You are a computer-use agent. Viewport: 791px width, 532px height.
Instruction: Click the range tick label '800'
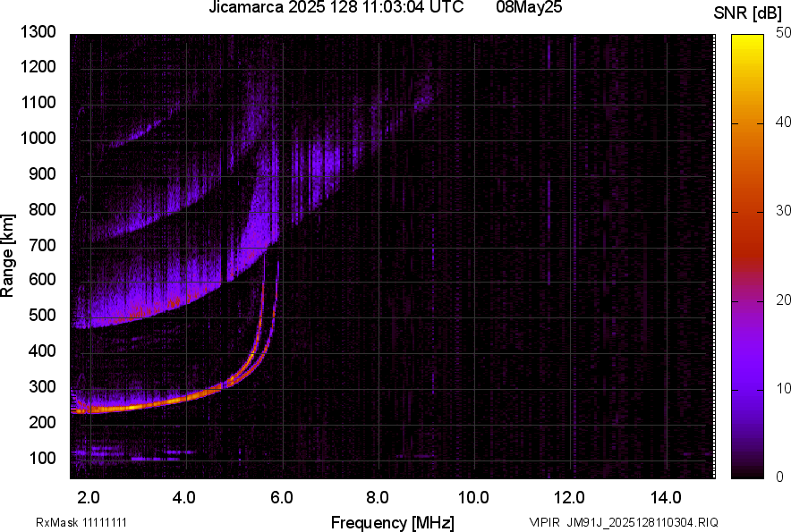42,209
